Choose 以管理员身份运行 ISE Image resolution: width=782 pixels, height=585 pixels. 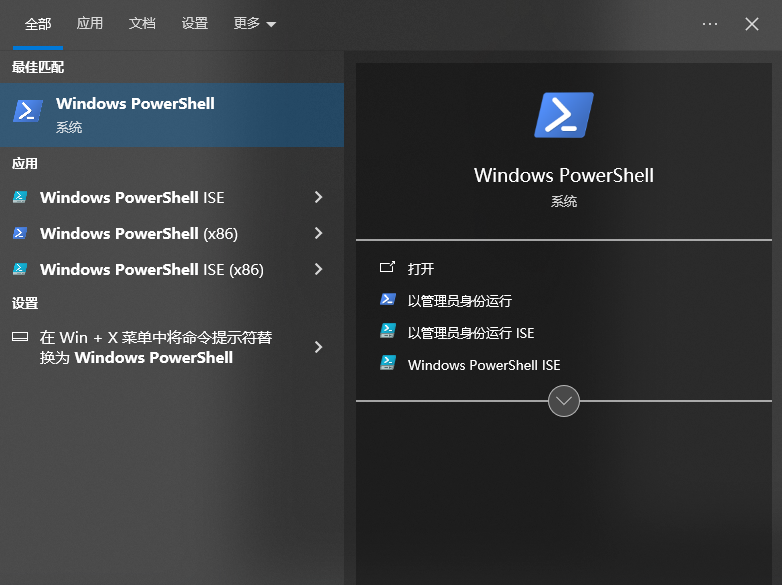(471, 333)
